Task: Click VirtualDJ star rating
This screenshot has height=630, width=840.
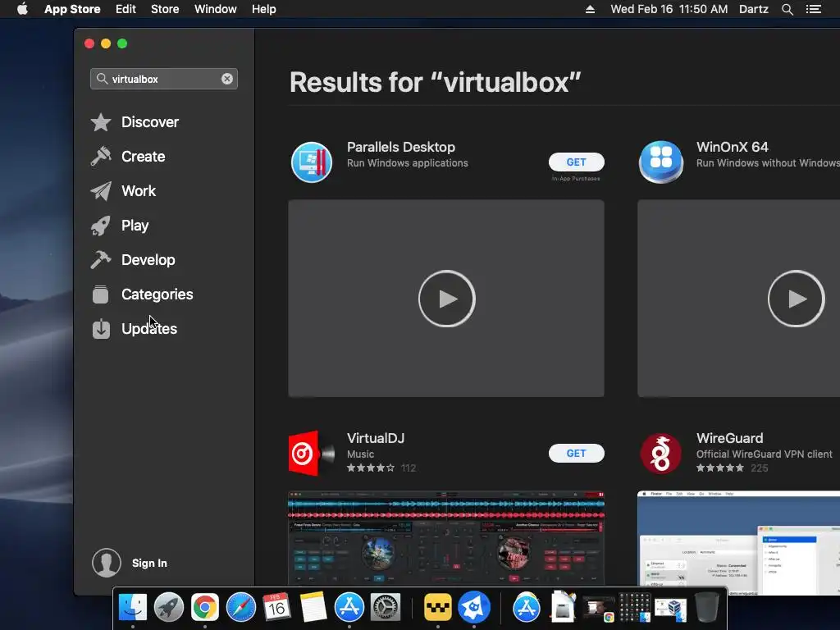Action: [371, 468]
